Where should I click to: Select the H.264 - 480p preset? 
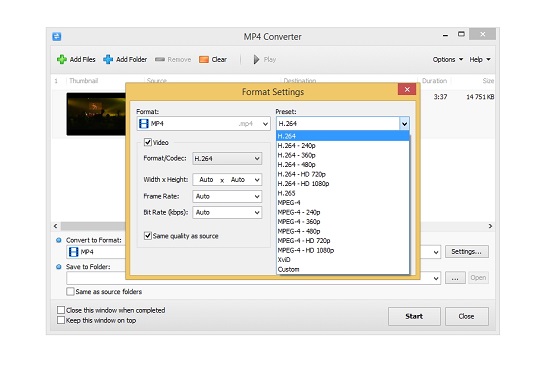[x=343, y=164]
